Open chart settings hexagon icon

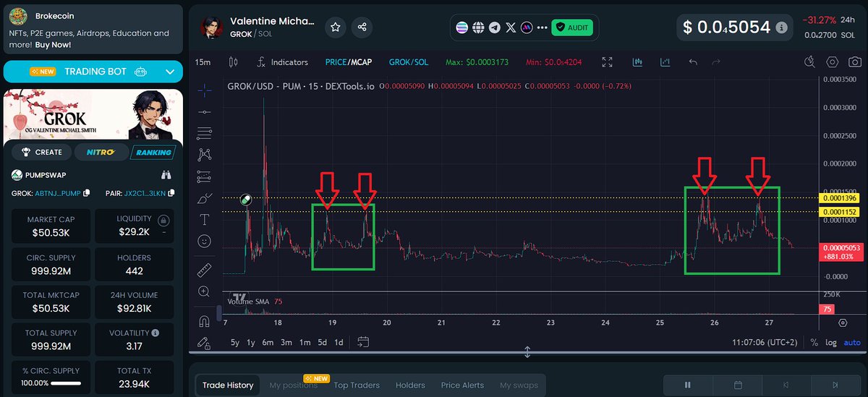tap(832, 62)
